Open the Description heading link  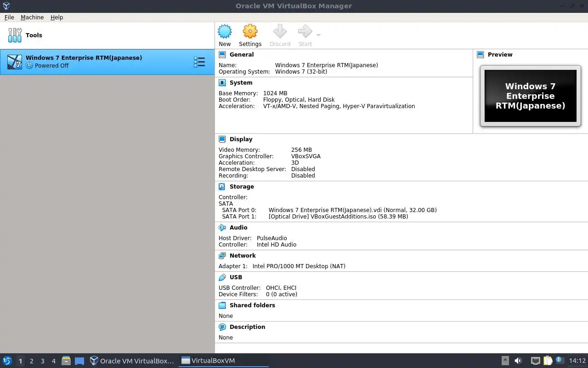[247, 327]
